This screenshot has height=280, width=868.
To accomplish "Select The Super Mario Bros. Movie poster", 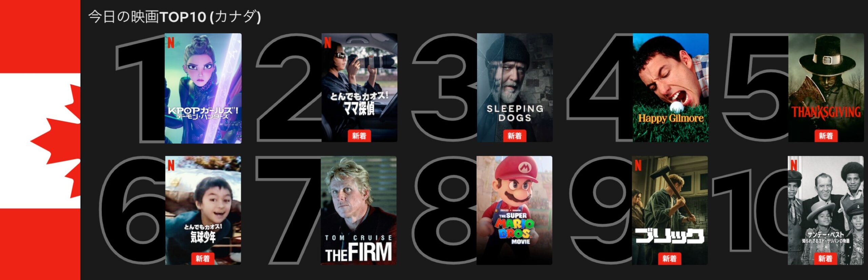I will [514, 210].
